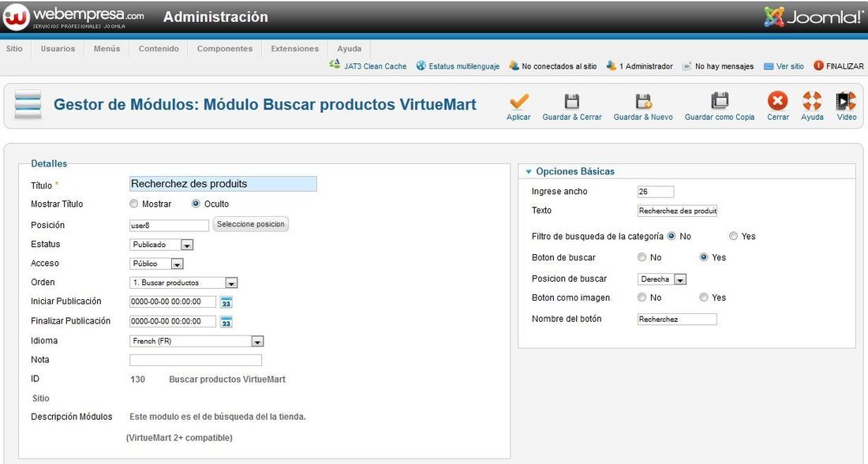Click the Guardar como Copia icon

(720, 101)
